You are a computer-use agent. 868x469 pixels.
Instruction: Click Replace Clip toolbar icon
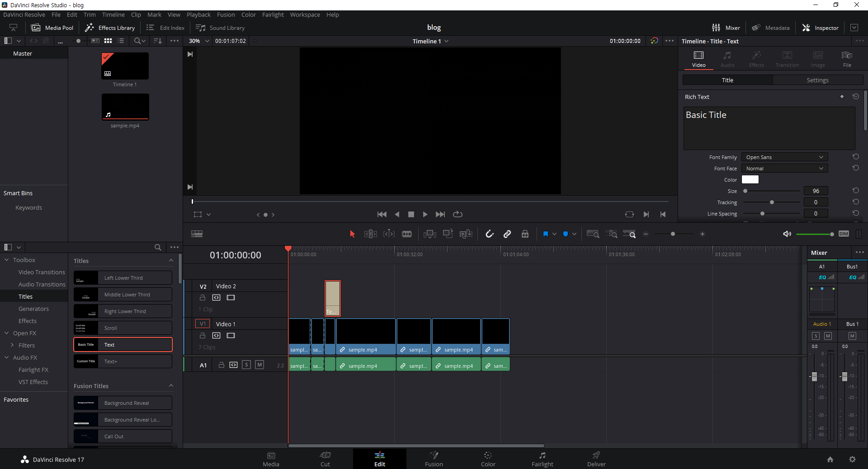pos(466,234)
